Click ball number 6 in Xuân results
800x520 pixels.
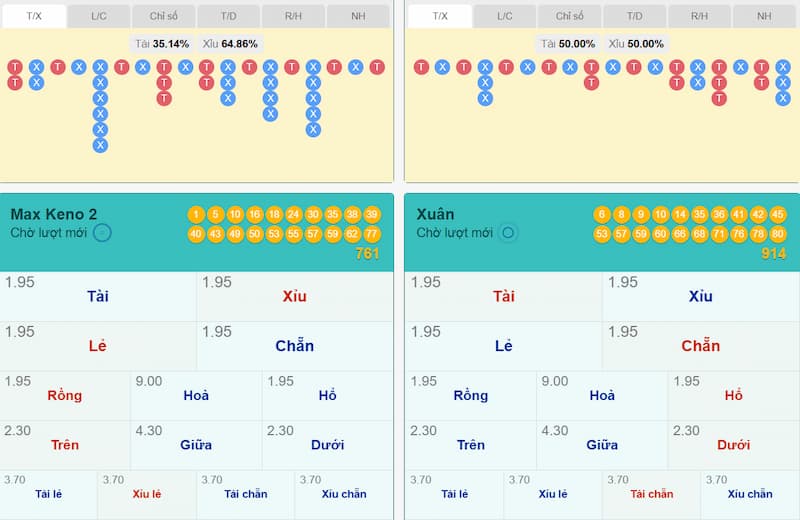tap(602, 215)
